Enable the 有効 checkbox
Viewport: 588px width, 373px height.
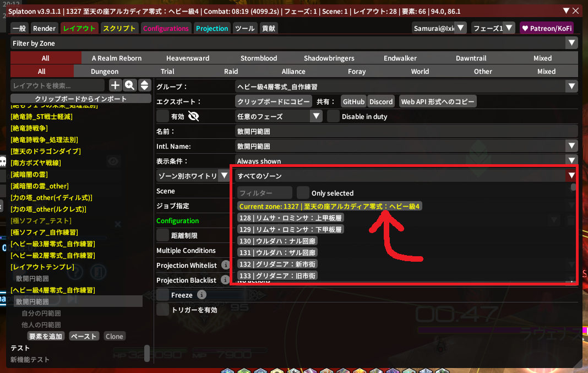(x=162, y=116)
